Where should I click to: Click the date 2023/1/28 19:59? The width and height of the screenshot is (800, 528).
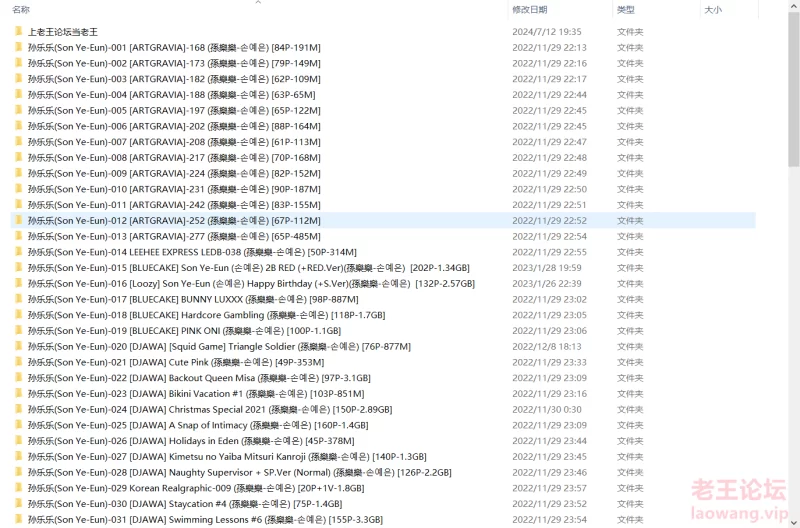click(x=547, y=268)
